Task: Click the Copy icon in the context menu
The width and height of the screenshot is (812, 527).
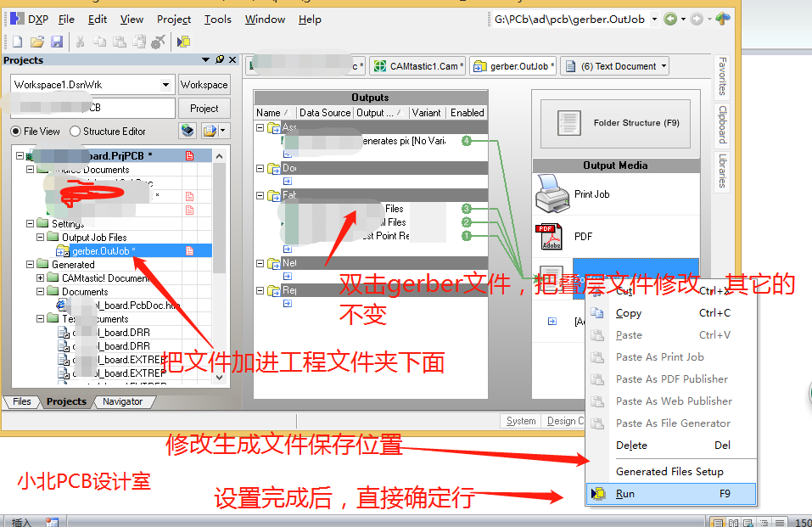Action: click(597, 313)
